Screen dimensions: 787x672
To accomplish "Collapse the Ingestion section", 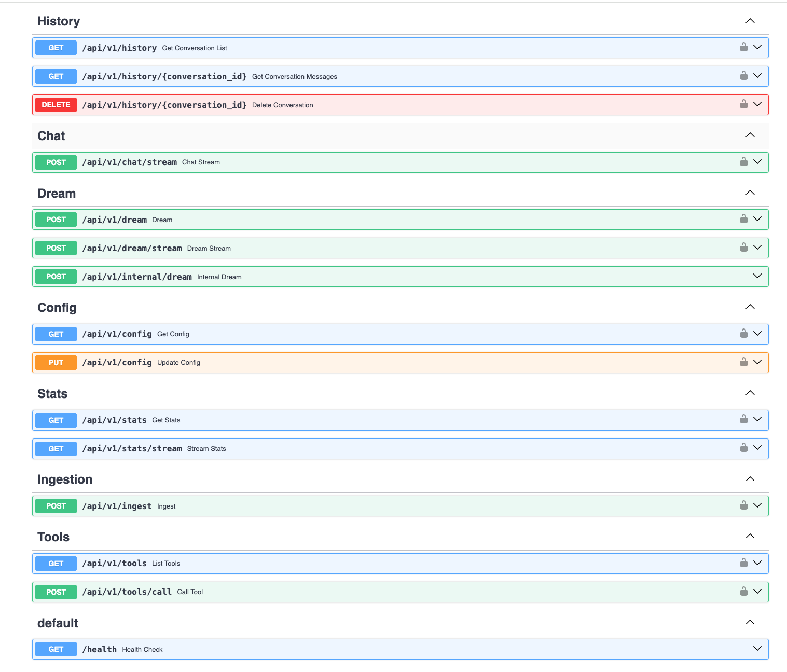I will pyautogui.click(x=750, y=479).
